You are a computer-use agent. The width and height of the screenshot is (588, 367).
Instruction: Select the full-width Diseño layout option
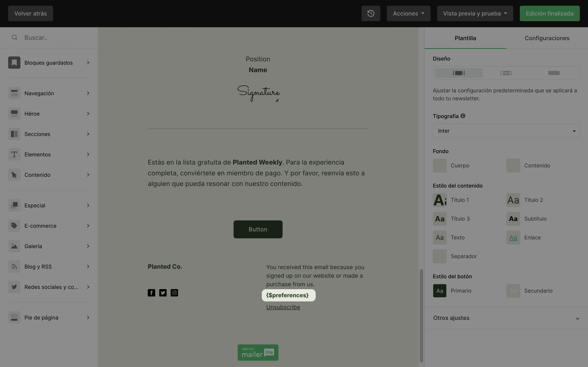point(554,73)
